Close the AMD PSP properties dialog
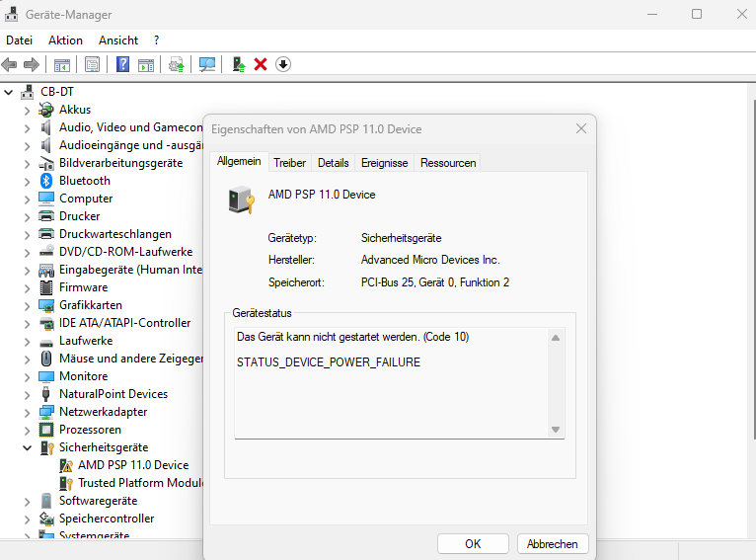This screenshot has width=756, height=560. pos(581,128)
